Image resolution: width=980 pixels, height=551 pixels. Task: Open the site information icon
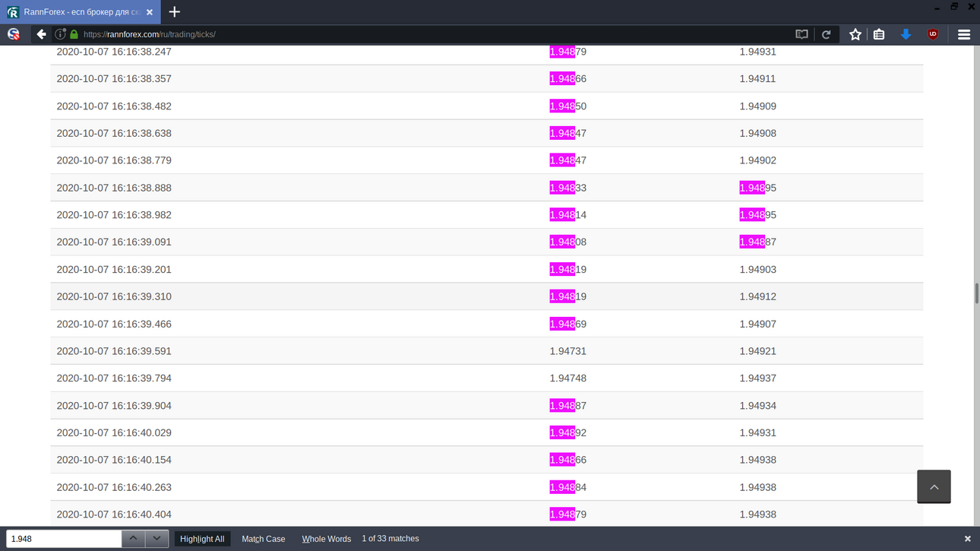click(60, 34)
